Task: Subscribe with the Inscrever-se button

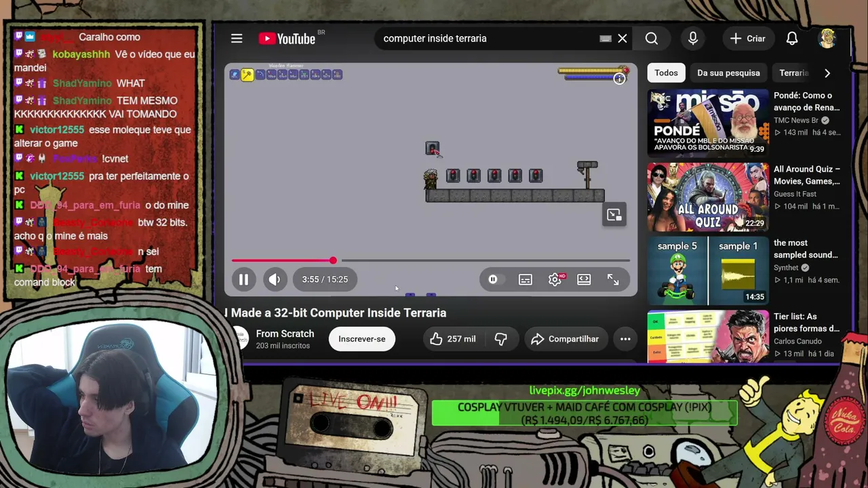Action: tap(361, 339)
